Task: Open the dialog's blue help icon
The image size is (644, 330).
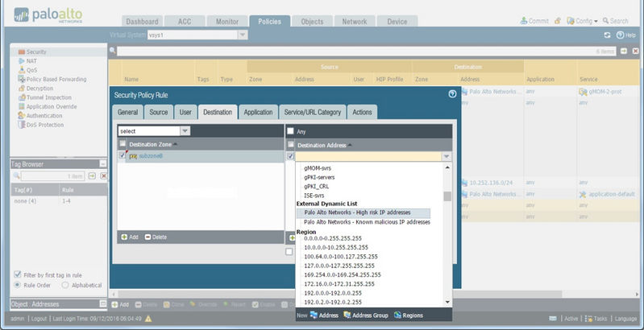Action: (x=452, y=94)
